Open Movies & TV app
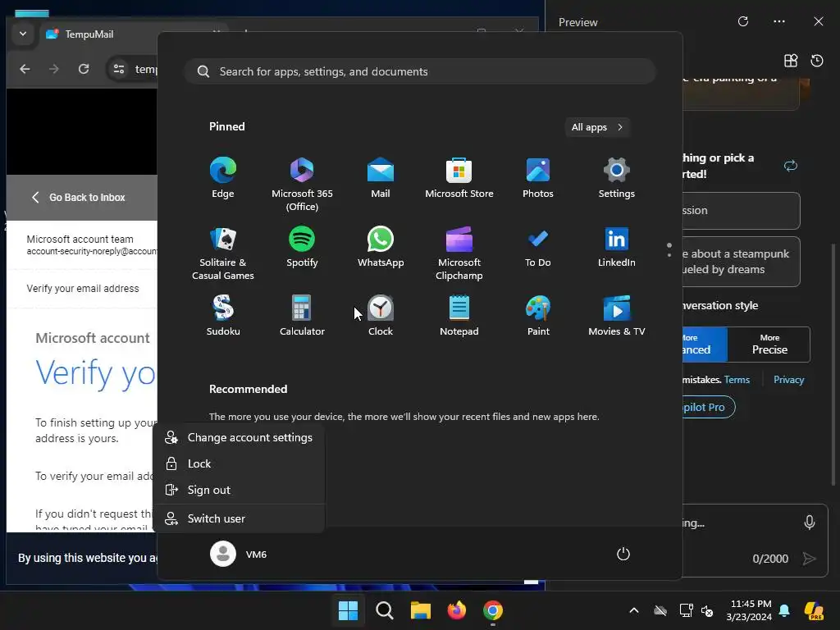The image size is (840, 630). [617, 316]
